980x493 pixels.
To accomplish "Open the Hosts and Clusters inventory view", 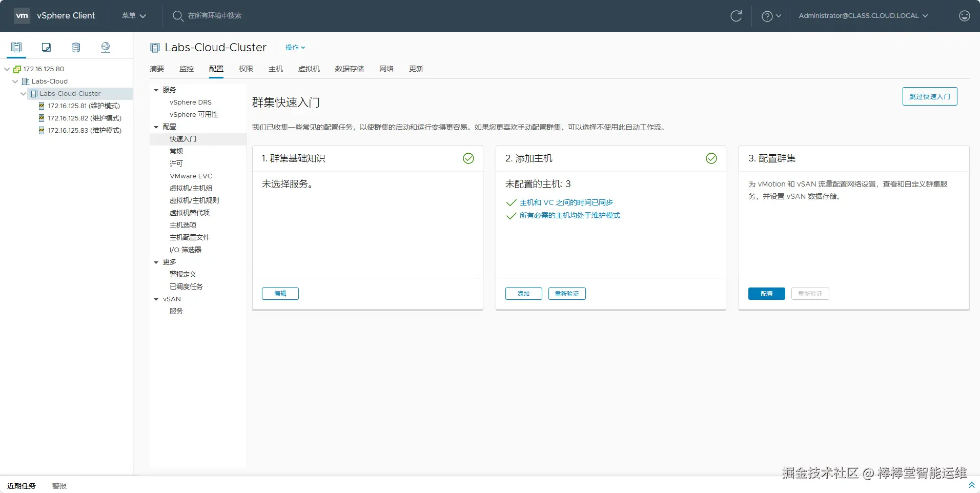I will [x=16, y=48].
